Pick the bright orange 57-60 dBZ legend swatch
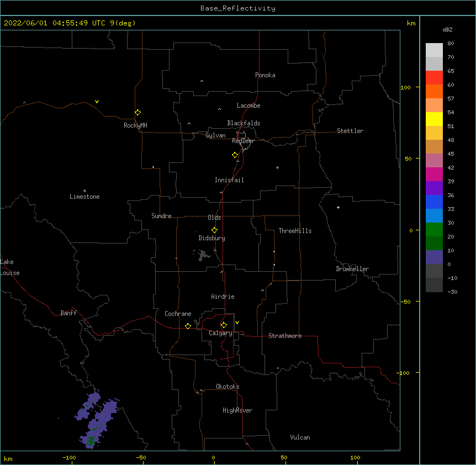The height and width of the screenshot is (465, 476). coord(434,91)
